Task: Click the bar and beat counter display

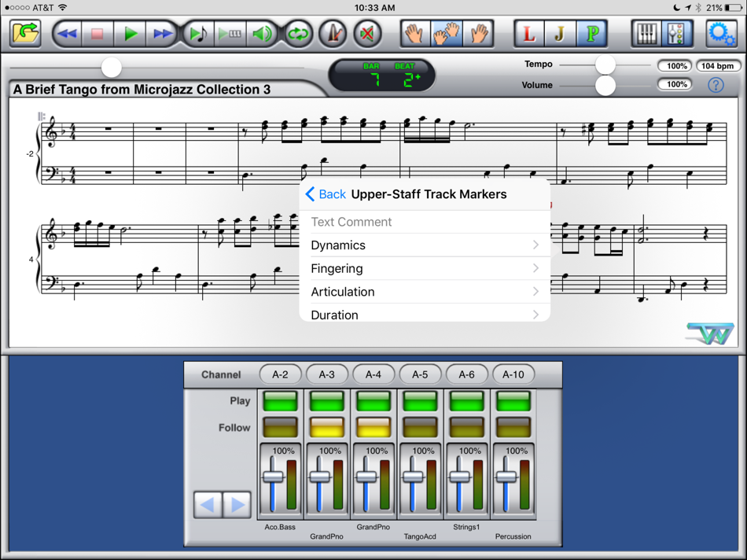Action: 381,76
